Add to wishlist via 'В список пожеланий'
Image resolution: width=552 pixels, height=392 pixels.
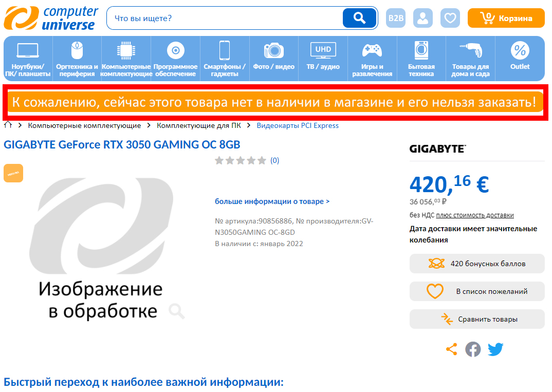click(x=477, y=291)
